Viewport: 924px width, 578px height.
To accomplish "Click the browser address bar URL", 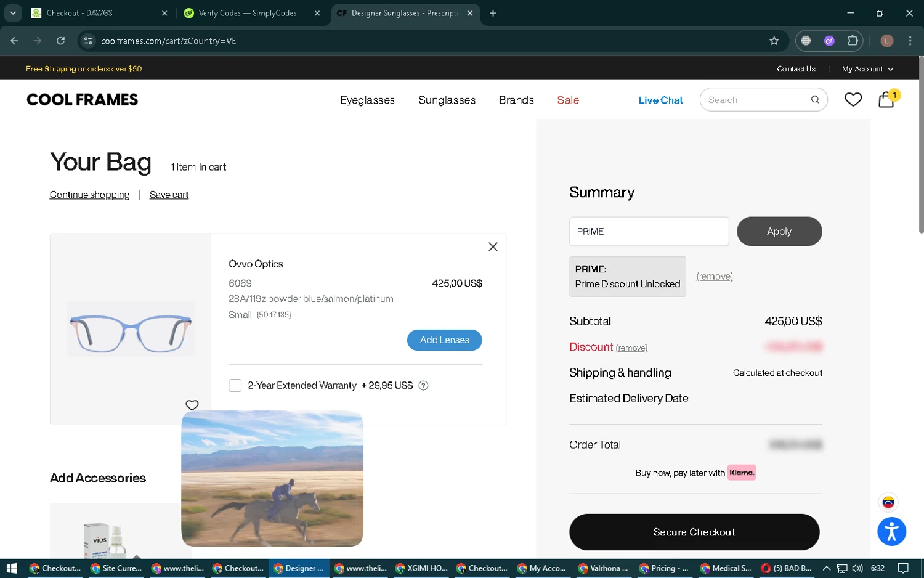I will click(169, 41).
